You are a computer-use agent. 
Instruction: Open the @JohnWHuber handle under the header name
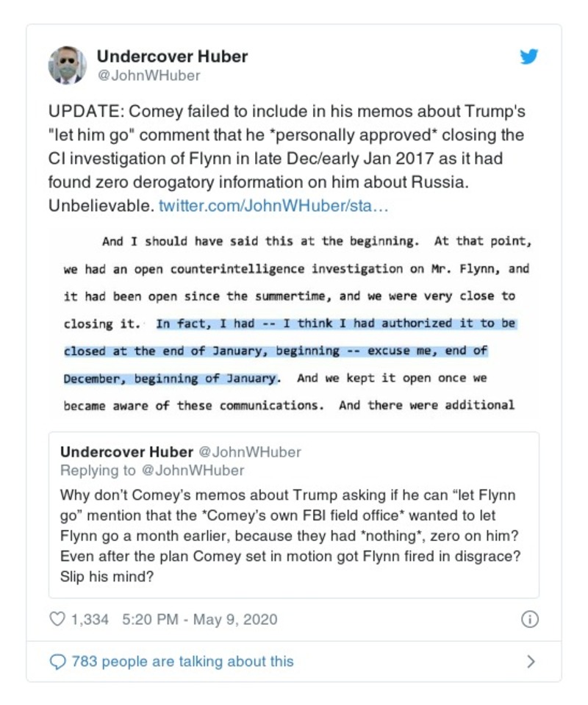148,75
